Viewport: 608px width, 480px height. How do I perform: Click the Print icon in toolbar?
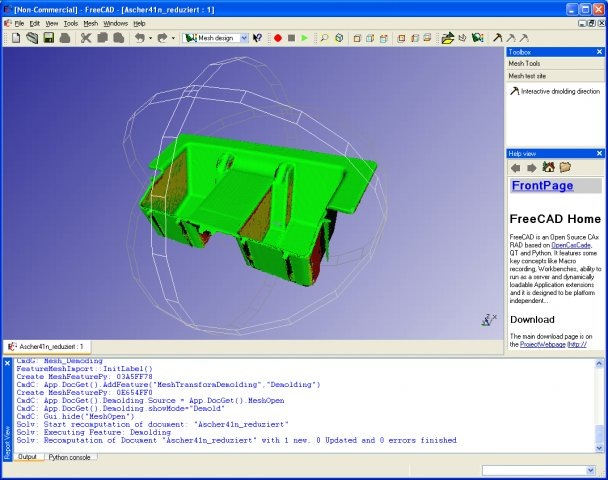point(65,38)
